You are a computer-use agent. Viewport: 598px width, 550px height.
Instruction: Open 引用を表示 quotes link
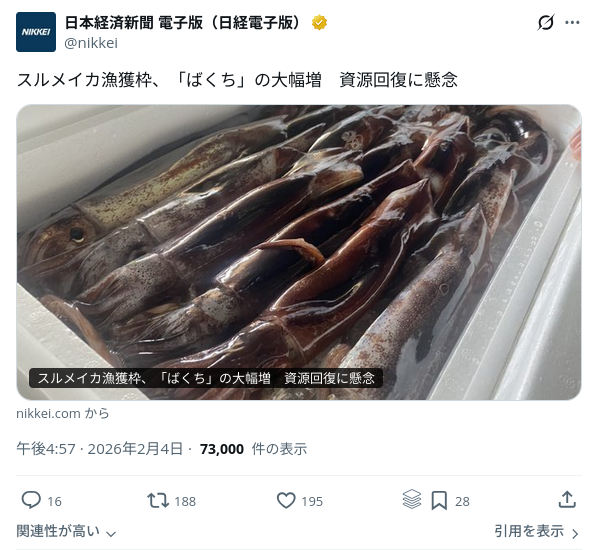[529, 531]
